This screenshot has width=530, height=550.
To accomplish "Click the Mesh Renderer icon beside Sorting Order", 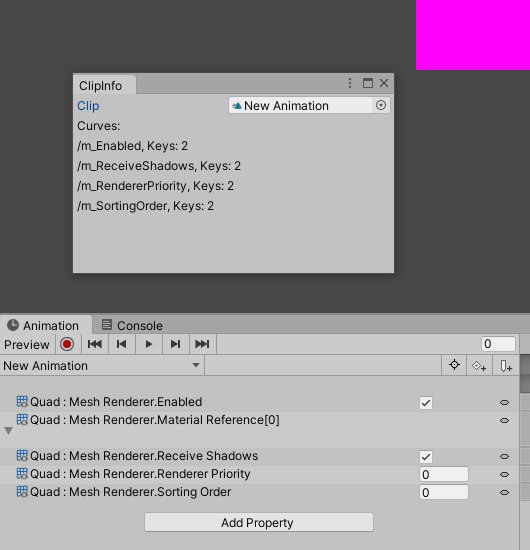I will tap(22, 492).
